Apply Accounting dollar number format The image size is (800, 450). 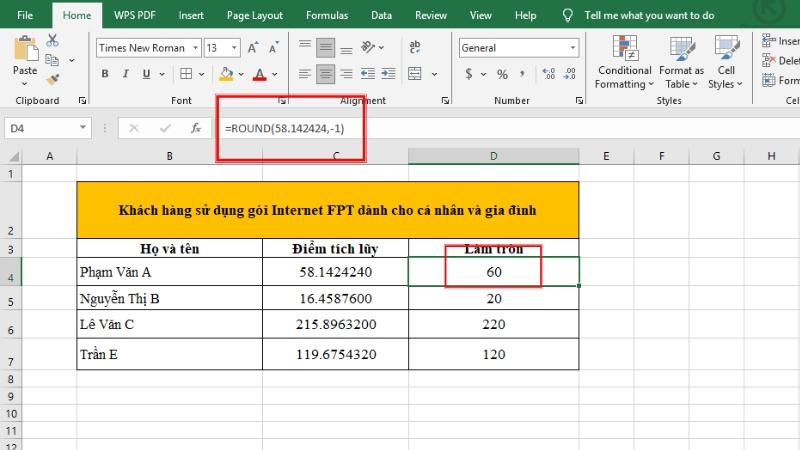[469, 74]
